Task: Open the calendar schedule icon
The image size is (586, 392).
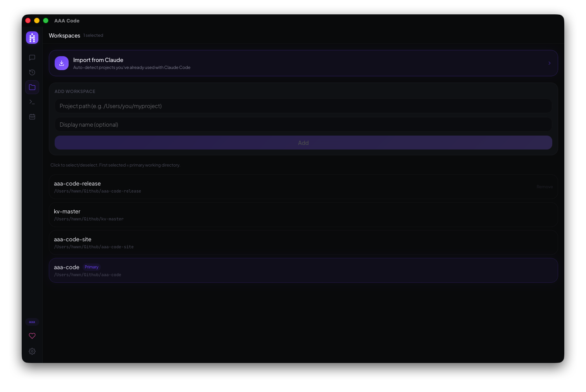Action: [x=32, y=117]
